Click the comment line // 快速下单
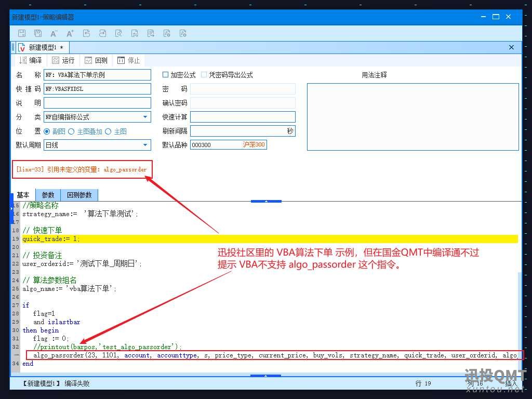 coord(43,230)
